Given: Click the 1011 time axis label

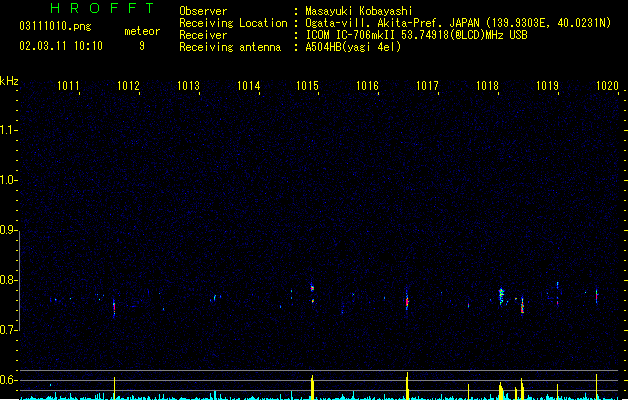Looking at the screenshot, I should 68,86.
